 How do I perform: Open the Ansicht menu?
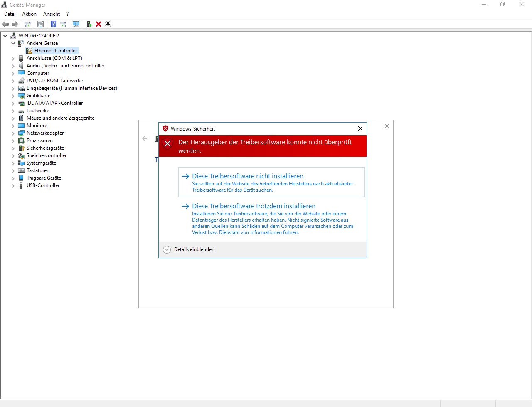tap(52, 14)
